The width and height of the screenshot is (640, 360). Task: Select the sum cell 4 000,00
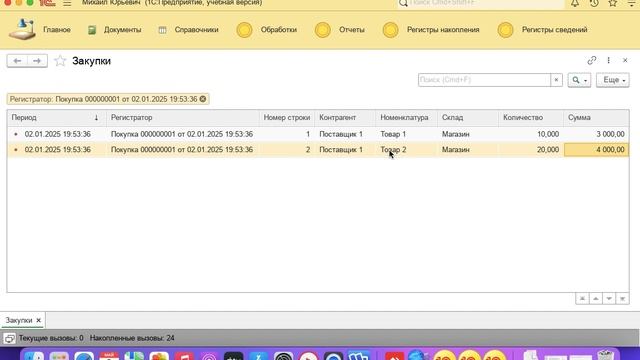596,150
